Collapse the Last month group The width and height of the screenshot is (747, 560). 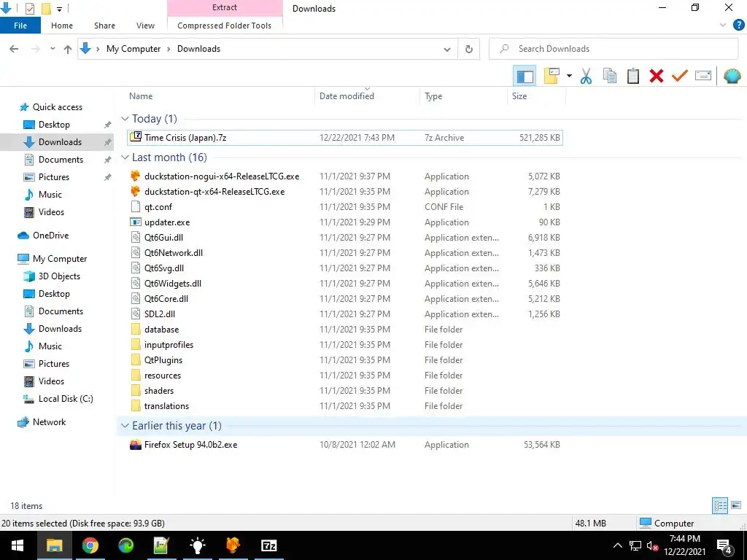click(125, 157)
